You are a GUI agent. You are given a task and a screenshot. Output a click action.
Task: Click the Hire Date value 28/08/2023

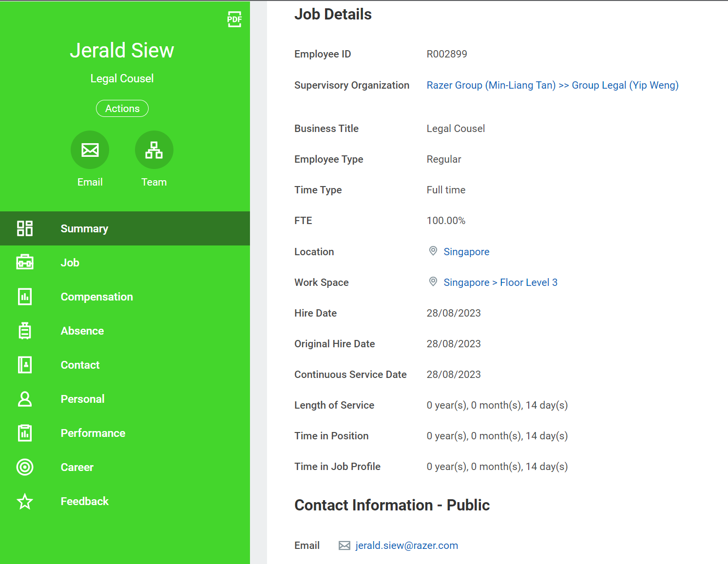click(x=454, y=313)
